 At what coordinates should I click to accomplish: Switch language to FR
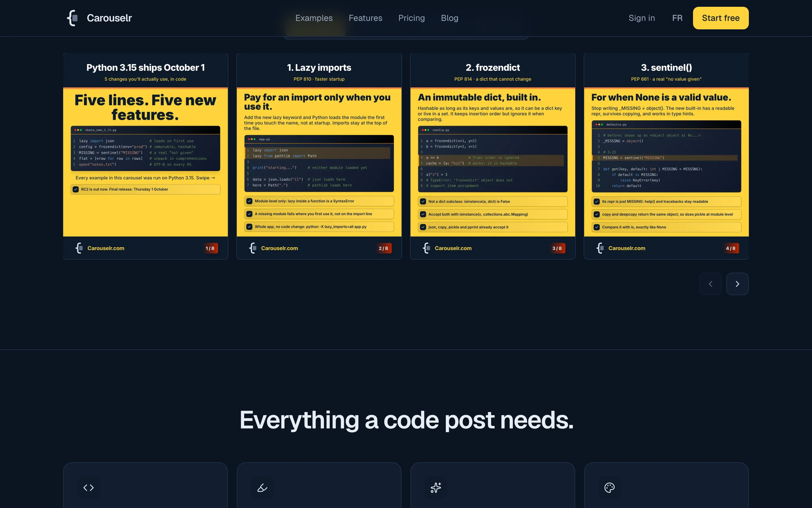click(677, 18)
